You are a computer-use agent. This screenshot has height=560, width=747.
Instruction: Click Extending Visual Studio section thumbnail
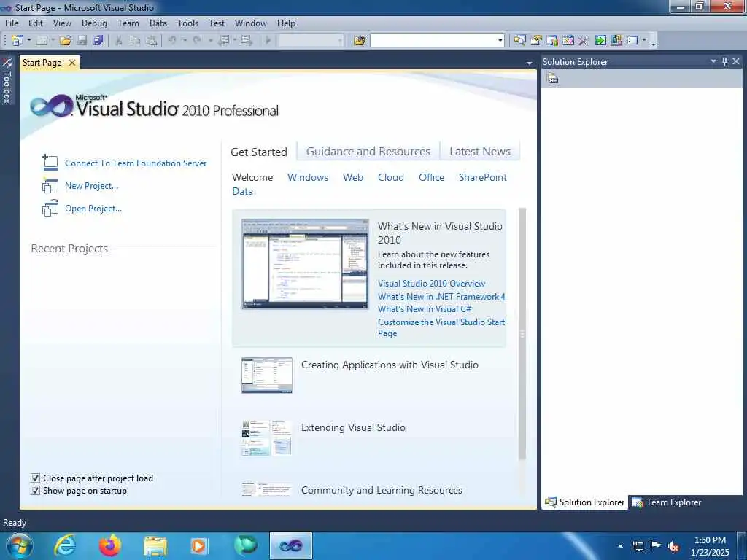coord(267,438)
